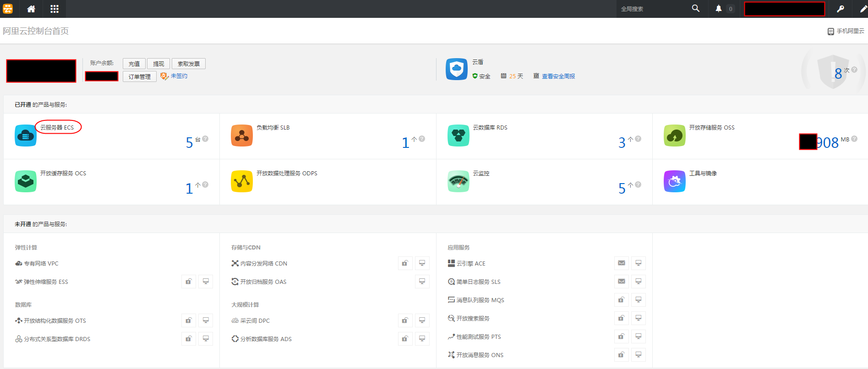This screenshot has width=868, height=369.
Task: Open the OSS storage service icon
Action: (x=674, y=136)
